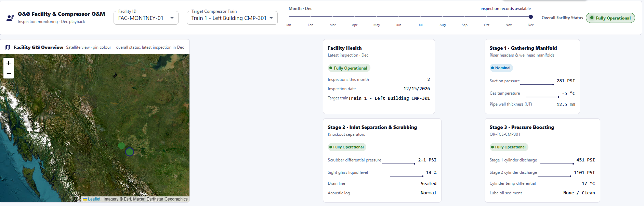Jump to Mar on the month timeline

(333, 25)
